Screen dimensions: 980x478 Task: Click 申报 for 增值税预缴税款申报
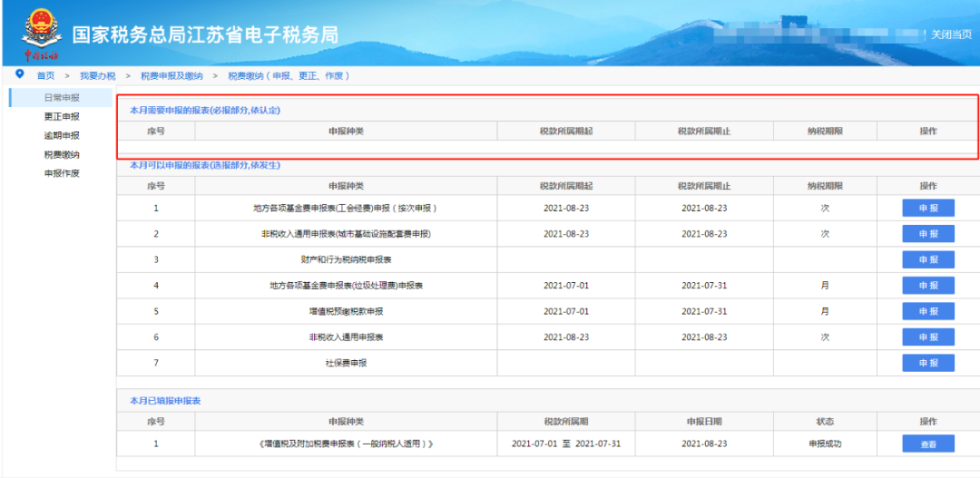coord(928,311)
